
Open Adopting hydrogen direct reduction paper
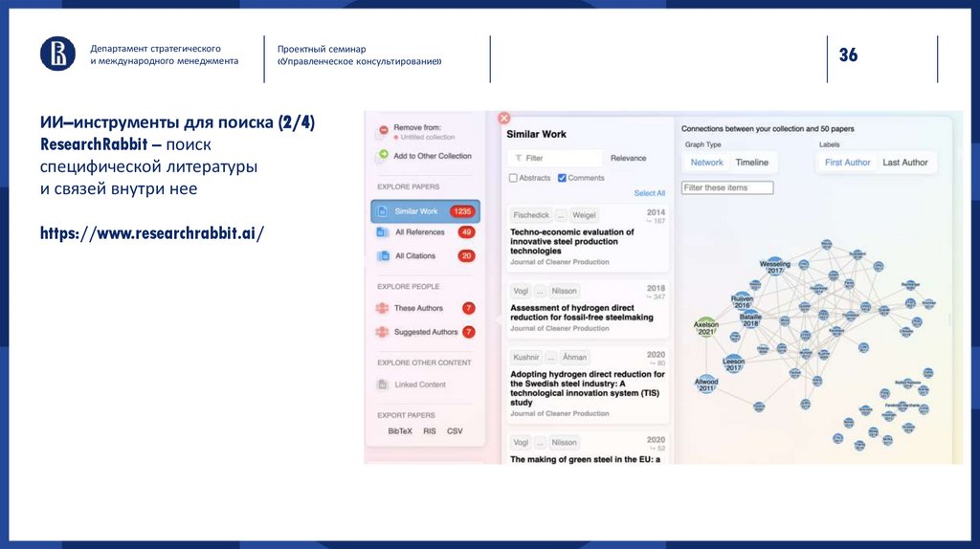tap(587, 385)
